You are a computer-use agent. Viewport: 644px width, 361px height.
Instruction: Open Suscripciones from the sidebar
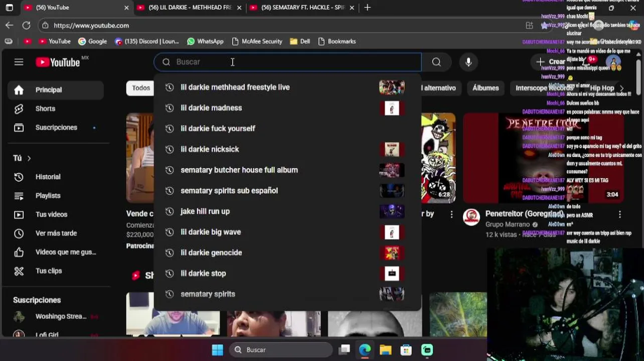[55, 127]
